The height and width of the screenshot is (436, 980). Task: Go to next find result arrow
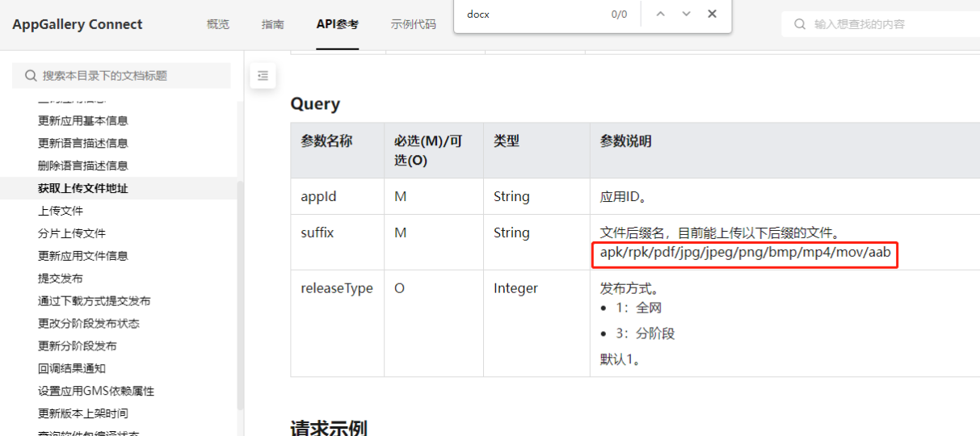pos(687,14)
